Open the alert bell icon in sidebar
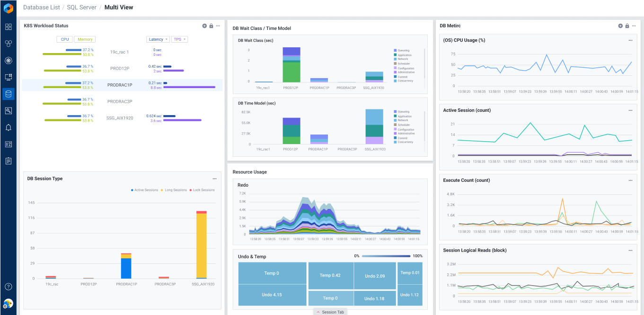This screenshot has width=644, height=315. (x=8, y=127)
